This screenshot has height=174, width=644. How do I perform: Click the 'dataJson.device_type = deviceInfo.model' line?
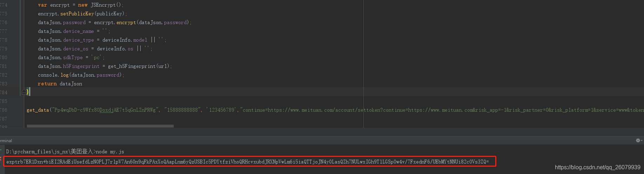click(102, 40)
